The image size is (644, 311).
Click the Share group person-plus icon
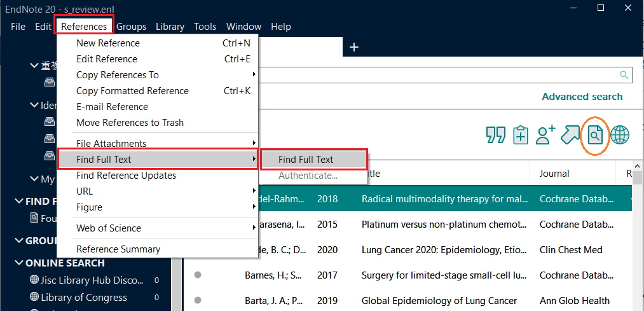pyautogui.click(x=546, y=135)
